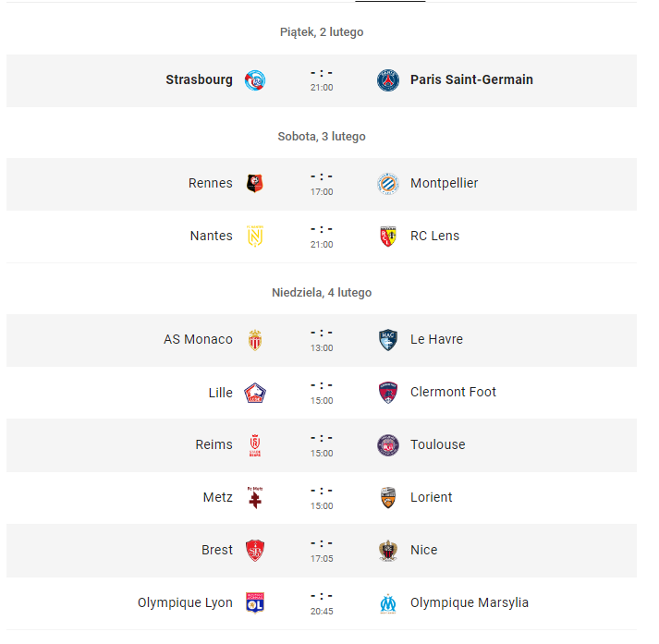This screenshot has height=644, width=659.
Task: Click the Paris Saint-Germain crest
Action: (388, 80)
